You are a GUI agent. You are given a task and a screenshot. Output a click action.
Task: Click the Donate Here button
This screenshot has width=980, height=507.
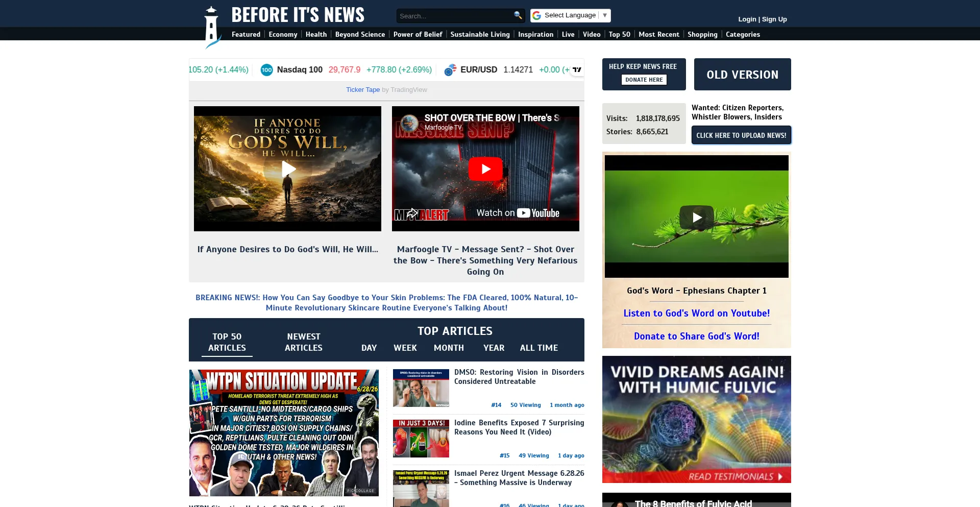tap(644, 80)
